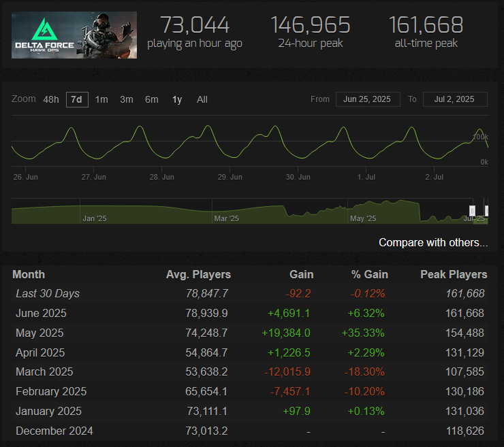
Task: Click March 2025 percent gain -18.30%
Action: click(364, 372)
